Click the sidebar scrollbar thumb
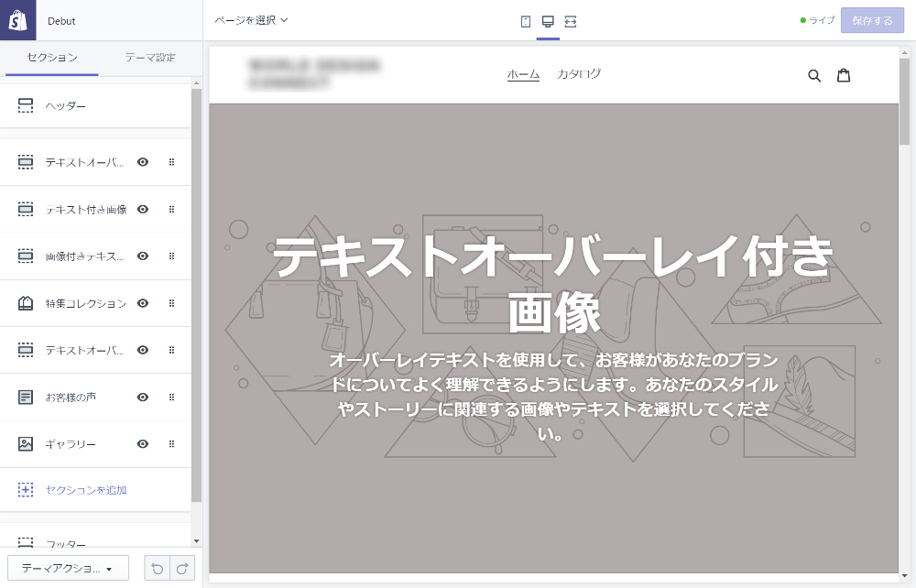Image resolution: width=916 pixels, height=588 pixels. (x=196, y=296)
